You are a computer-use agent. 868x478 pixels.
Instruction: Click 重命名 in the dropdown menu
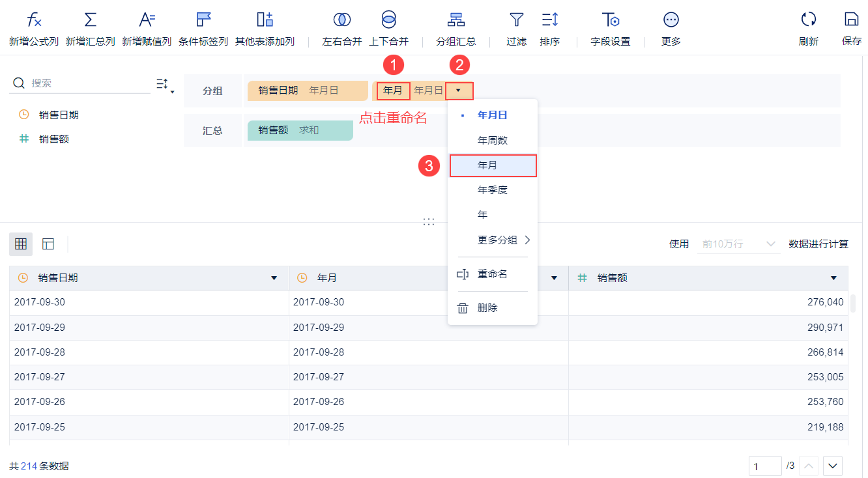click(x=492, y=274)
